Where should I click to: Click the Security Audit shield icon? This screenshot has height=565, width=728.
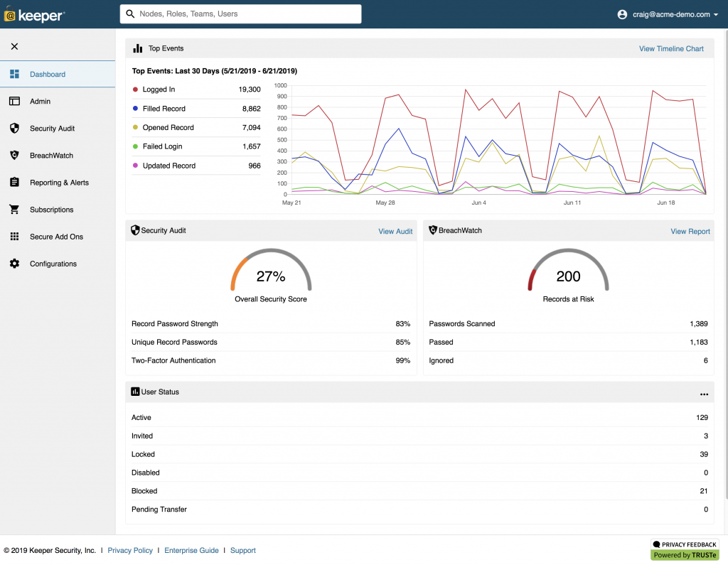click(x=13, y=128)
